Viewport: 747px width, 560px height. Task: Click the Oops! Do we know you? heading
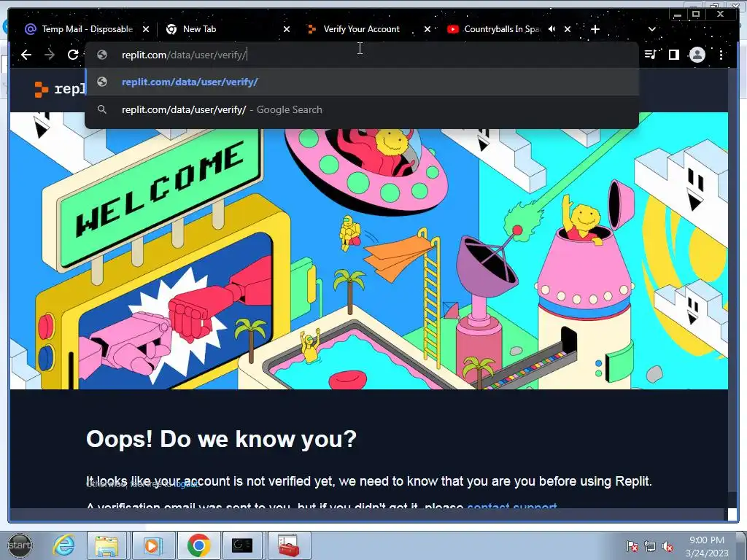[x=221, y=438]
